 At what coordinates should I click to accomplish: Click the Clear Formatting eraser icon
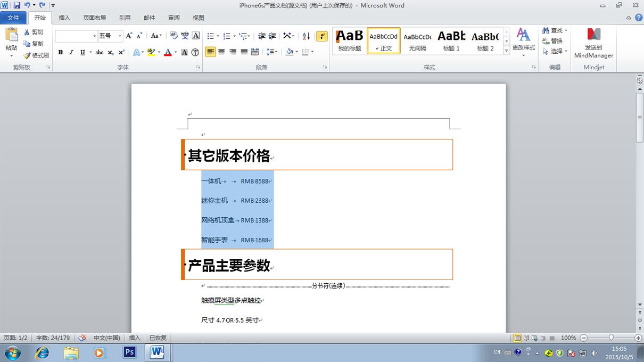click(174, 36)
